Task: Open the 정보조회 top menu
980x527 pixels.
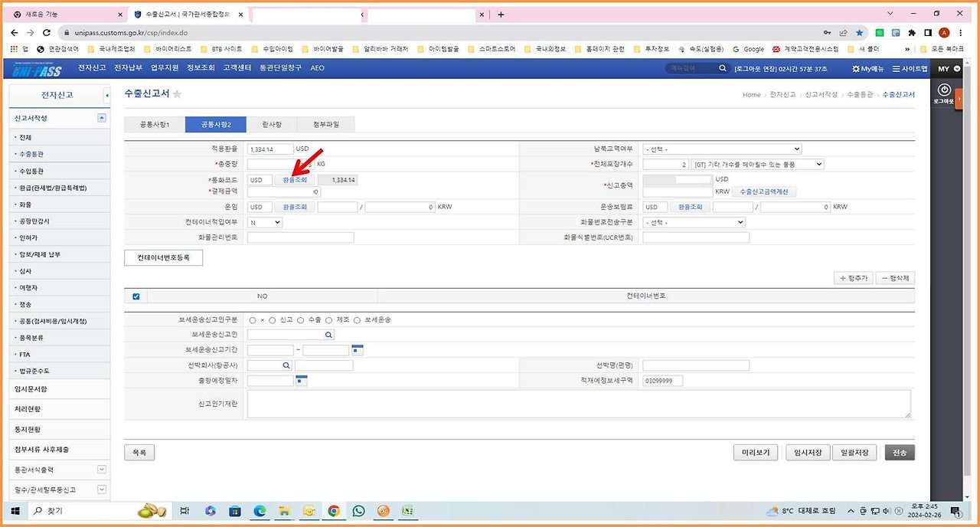Action: (x=201, y=68)
